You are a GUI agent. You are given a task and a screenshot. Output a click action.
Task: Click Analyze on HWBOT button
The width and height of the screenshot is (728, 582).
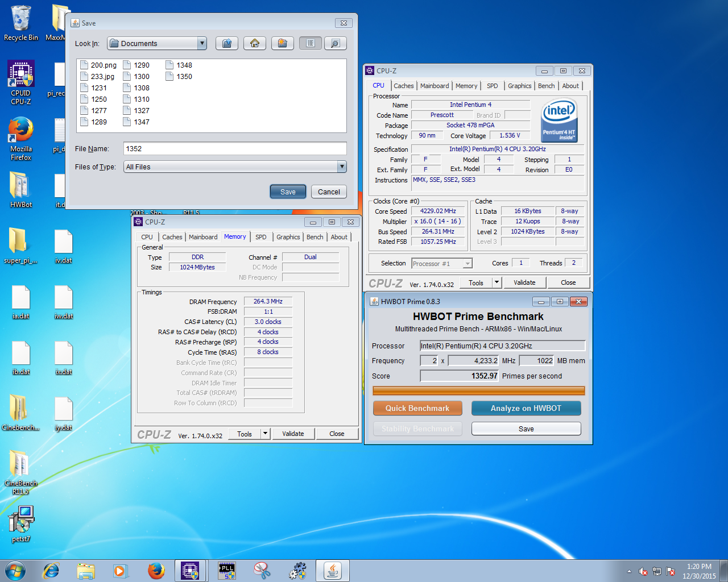point(526,408)
